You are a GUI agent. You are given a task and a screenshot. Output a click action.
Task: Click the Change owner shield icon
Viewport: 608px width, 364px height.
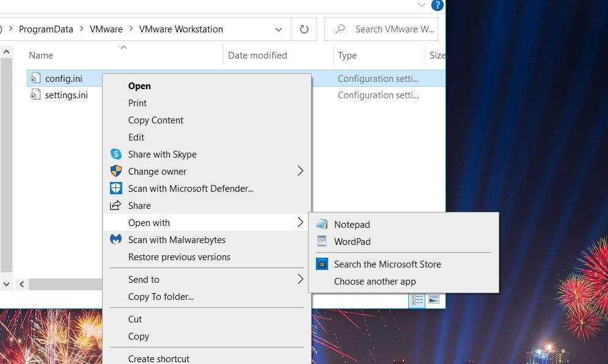pos(116,171)
